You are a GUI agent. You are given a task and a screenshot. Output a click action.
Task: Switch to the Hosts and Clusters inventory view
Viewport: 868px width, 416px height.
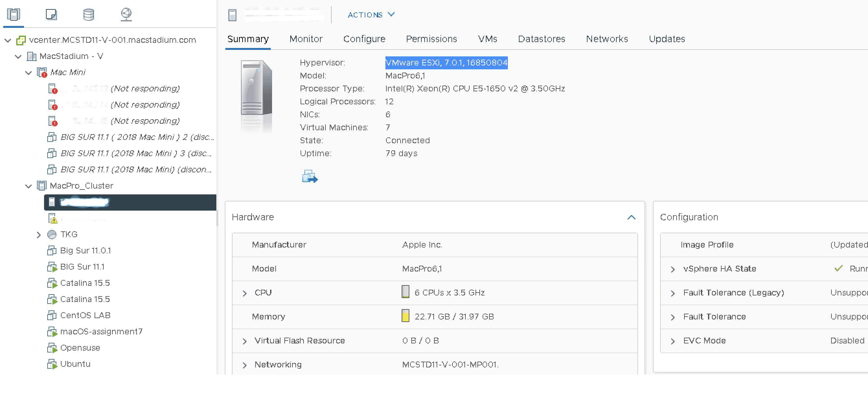coord(14,15)
